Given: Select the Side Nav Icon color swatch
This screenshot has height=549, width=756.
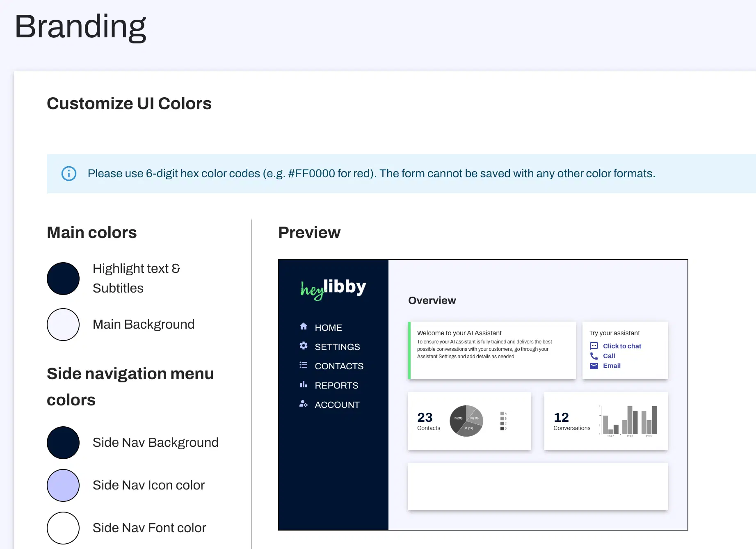Looking at the screenshot, I should click(x=63, y=485).
